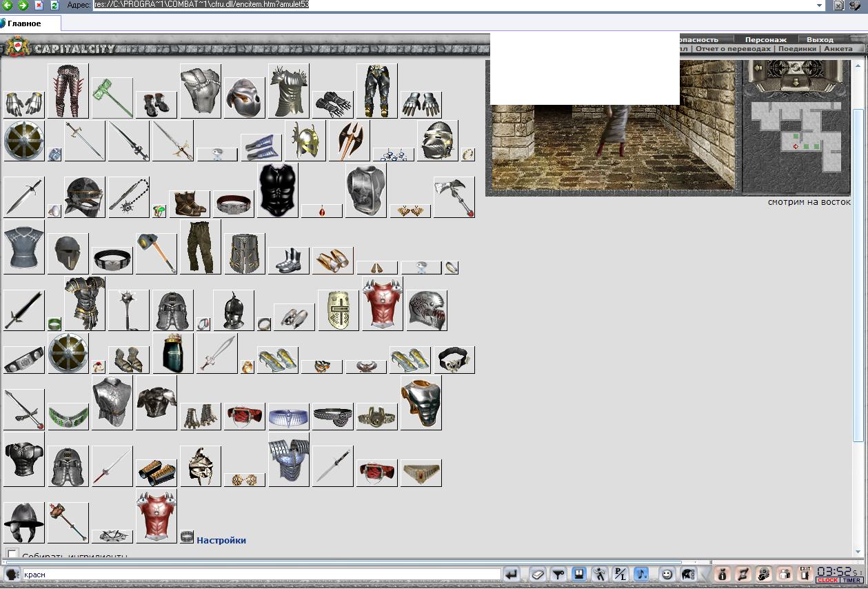868x589 pixels.
Task: Click the smiley emoticon icon in chat bar
Action: 667,574
